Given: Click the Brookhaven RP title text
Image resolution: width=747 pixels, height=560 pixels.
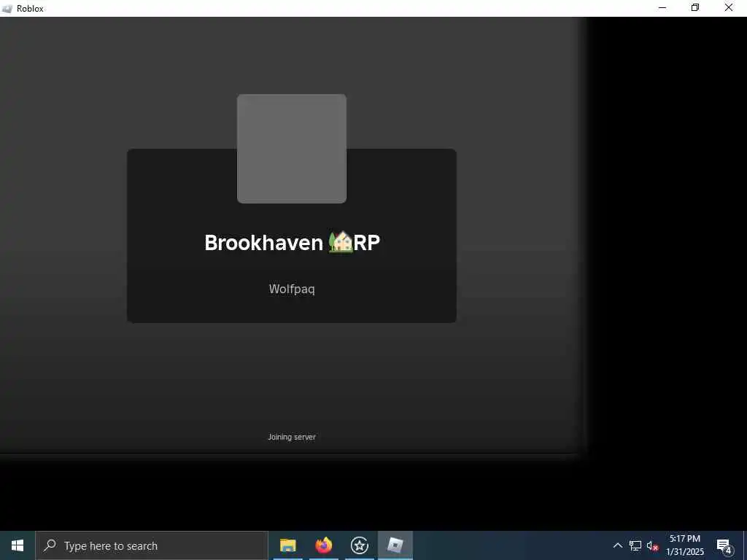Looking at the screenshot, I should pos(292,242).
